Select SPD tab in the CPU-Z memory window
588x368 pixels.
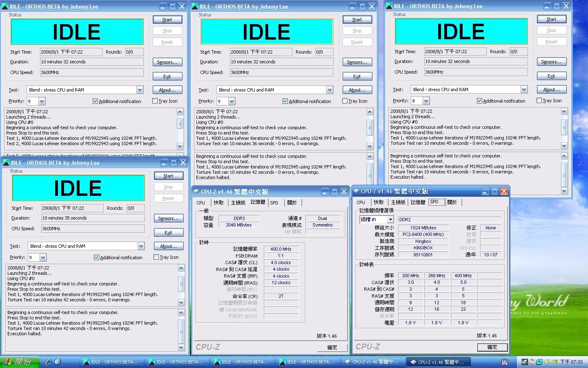[x=274, y=203]
